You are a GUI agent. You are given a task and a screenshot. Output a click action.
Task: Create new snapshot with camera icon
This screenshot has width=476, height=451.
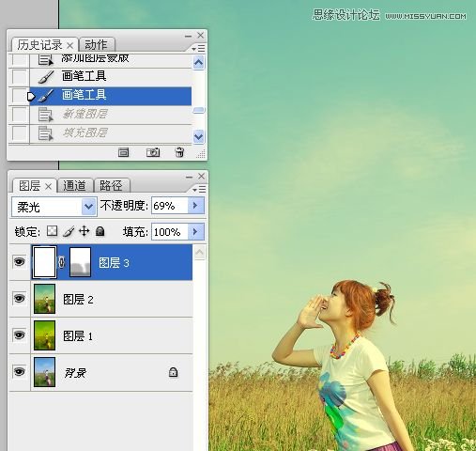point(153,152)
